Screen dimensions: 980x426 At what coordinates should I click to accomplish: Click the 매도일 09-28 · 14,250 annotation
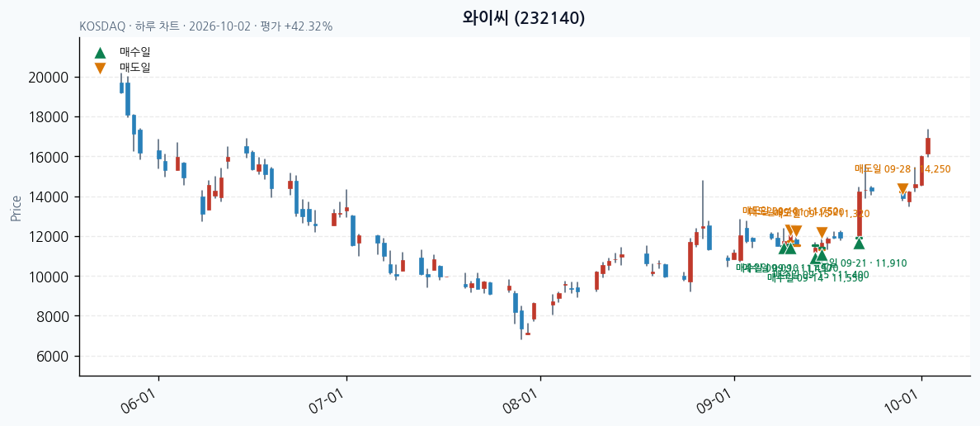[x=902, y=168]
